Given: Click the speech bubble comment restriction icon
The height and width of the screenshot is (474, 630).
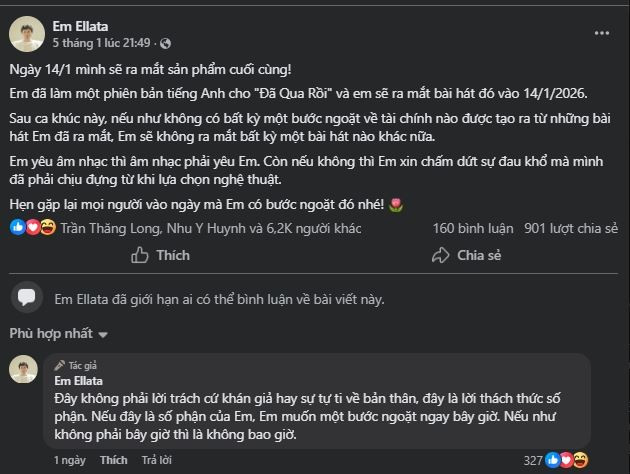Looking at the screenshot, I should (x=27, y=297).
